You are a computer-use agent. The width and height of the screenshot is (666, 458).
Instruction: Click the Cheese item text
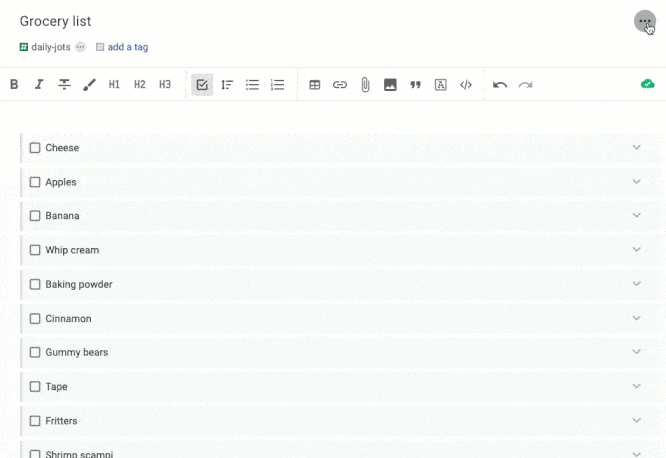tap(62, 148)
